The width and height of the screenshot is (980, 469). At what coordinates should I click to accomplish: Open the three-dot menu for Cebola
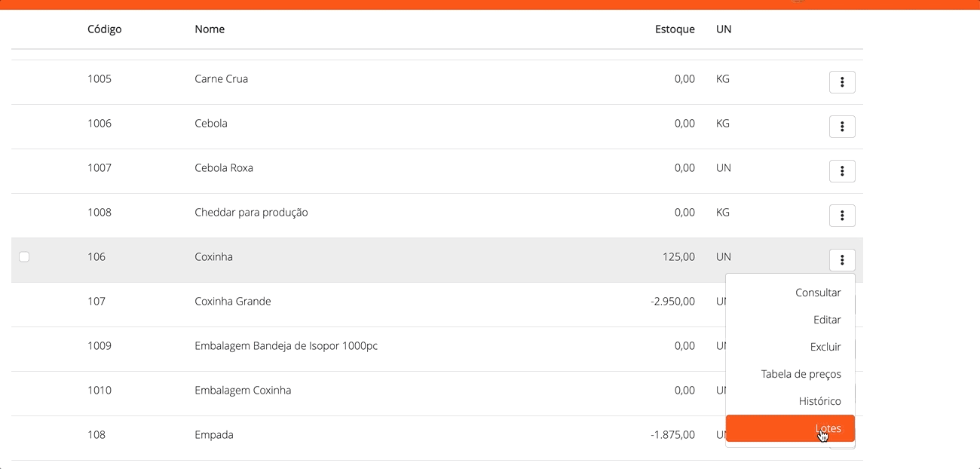841,127
